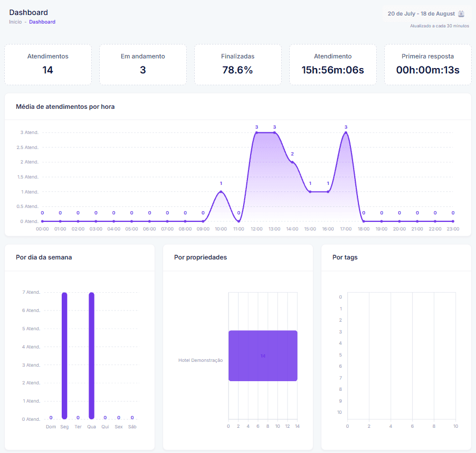The width and height of the screenshot is (476, 453).
Task: Click the 3 Atend. y-axis label in hourly chart
Action: tap(30, 132)
